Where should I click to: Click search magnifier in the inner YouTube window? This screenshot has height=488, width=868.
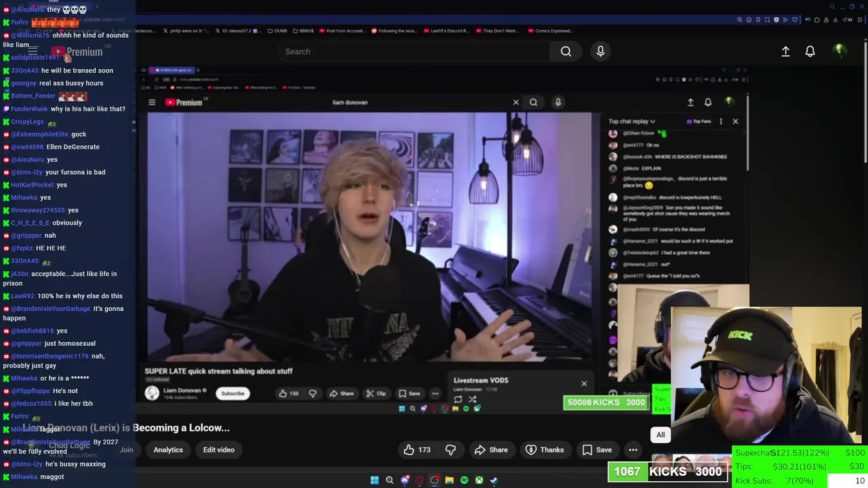click(x=534, y=102)
